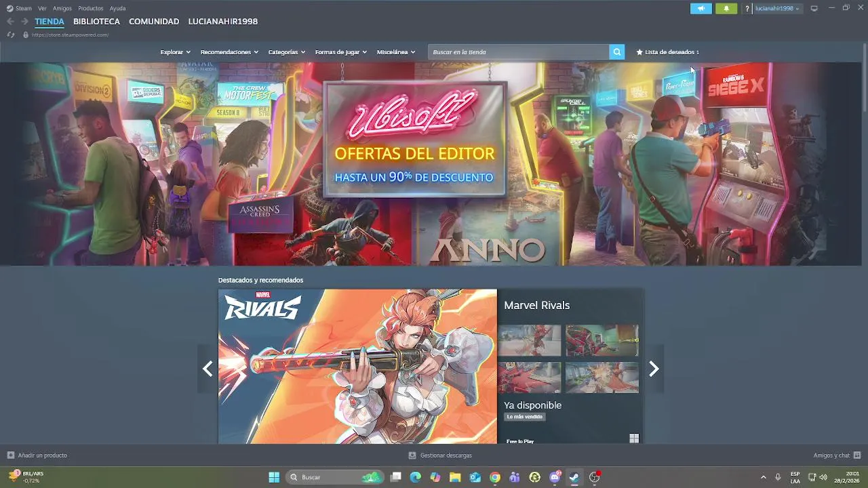The height and width of the screenshot is (488, 868).
Task: Click the Lo más vendido tag
Action: pos(525,417)
